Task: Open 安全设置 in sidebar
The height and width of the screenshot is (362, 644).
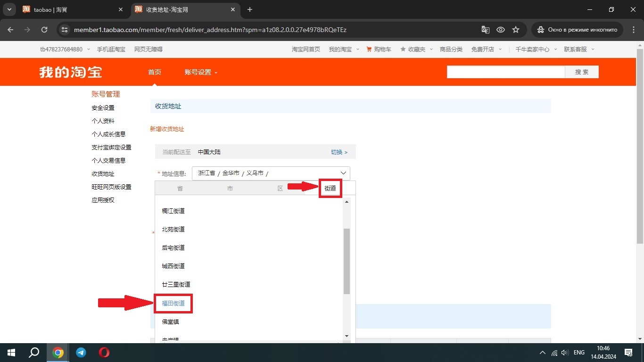Action: tap(103, 107)
